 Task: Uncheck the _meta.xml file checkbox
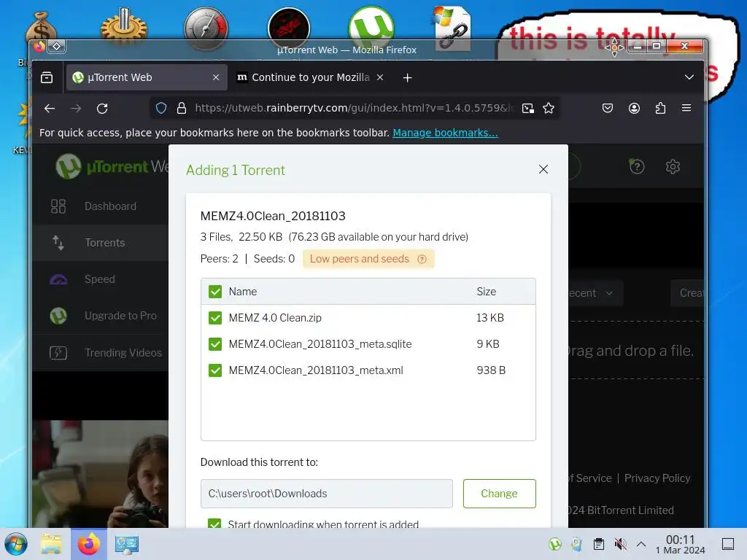tap(215, 370)
